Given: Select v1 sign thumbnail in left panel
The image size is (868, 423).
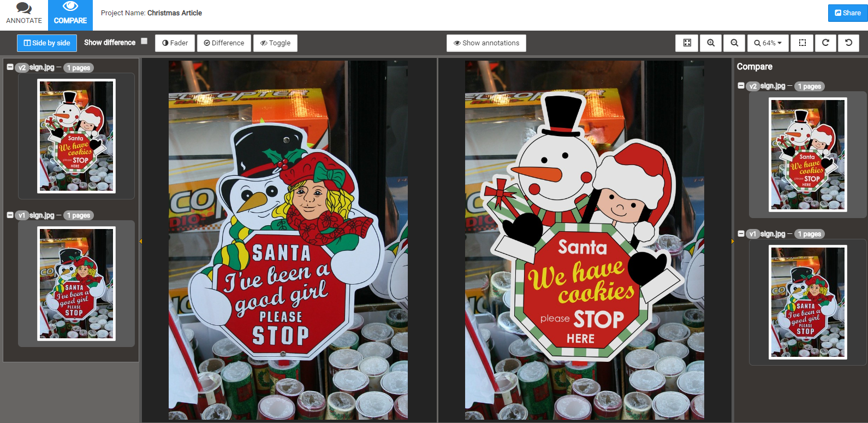Looking at the screenshot, I should (76, 284).
